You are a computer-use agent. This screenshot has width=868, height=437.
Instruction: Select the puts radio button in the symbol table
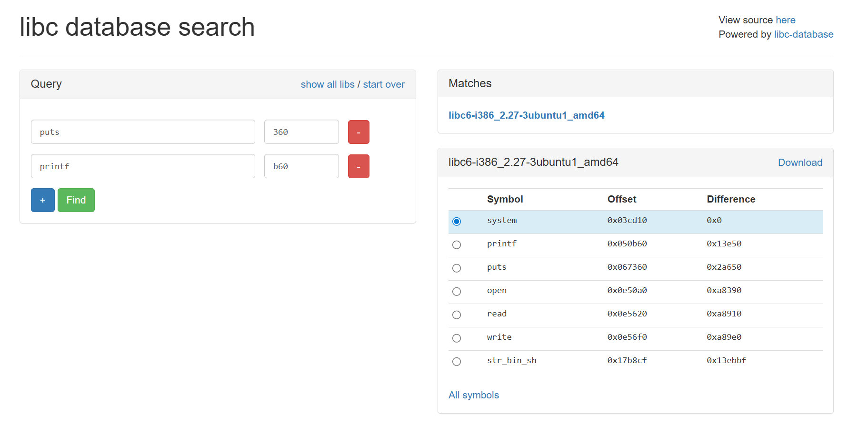[457, 268]
